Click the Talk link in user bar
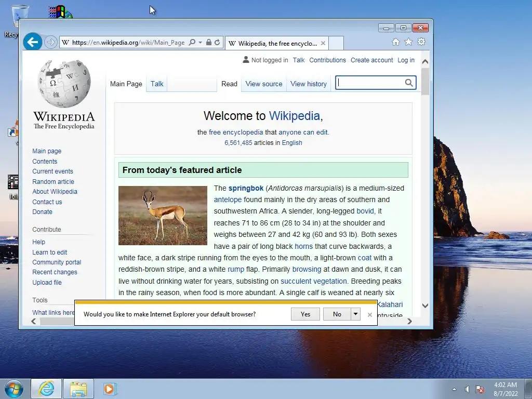532x399 pixels. [299, 60]
